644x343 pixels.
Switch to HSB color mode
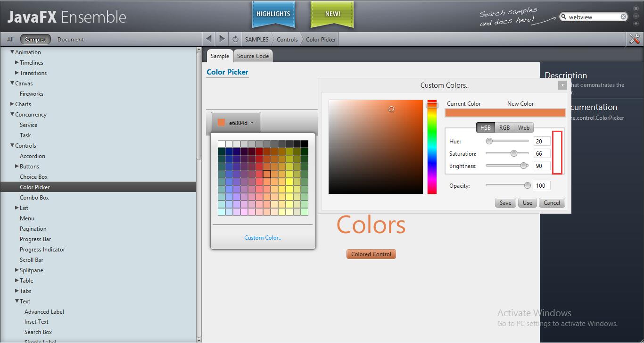(x=485, y=127)
